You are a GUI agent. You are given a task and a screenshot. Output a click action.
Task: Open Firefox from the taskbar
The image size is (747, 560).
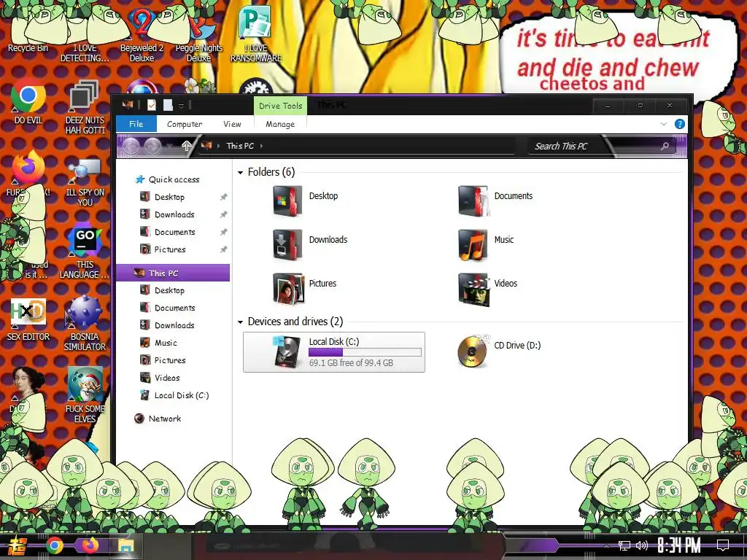tap(90, 545)
